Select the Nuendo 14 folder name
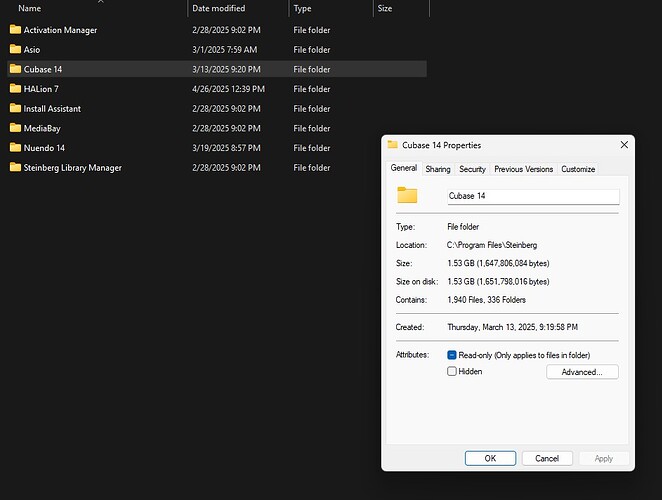 tap(44, 148)
